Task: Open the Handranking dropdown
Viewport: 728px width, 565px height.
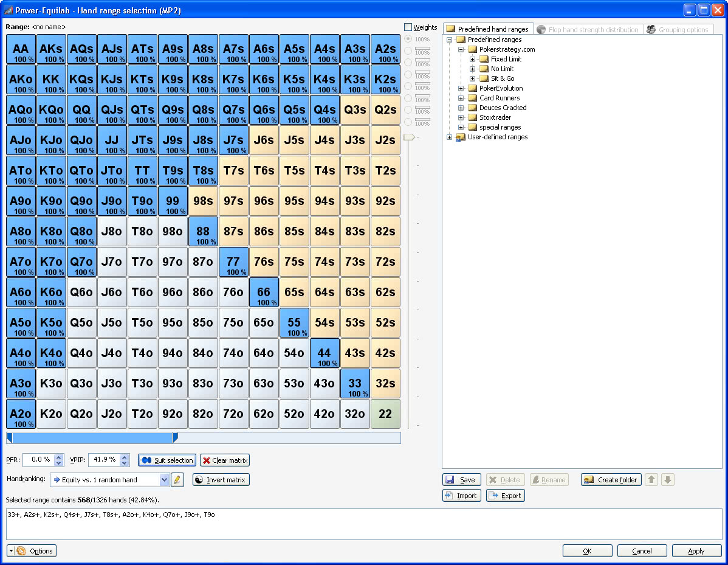Action: click(x=163, y=480)
